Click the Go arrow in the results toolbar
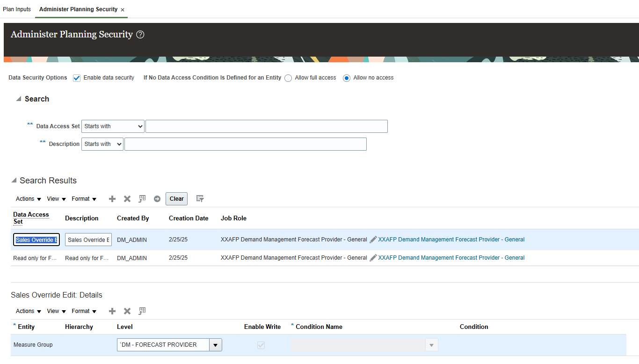639x364 pixels. [157, 199]
